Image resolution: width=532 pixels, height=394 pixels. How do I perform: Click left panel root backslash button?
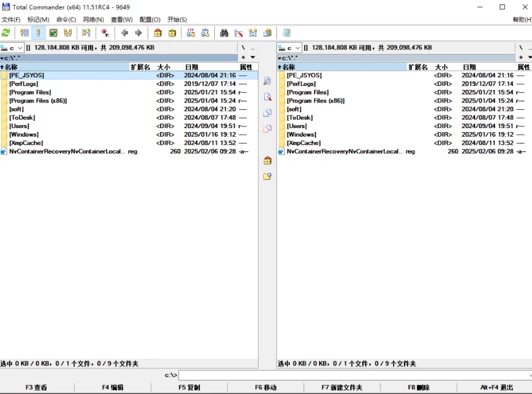(243, 48)
